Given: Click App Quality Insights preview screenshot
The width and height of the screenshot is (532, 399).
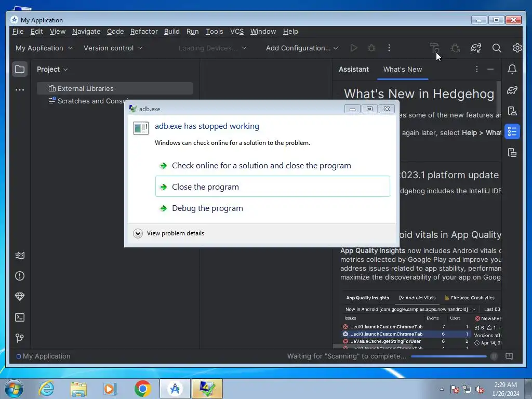Looking at the screenshot, I should [x=421, y=320].
